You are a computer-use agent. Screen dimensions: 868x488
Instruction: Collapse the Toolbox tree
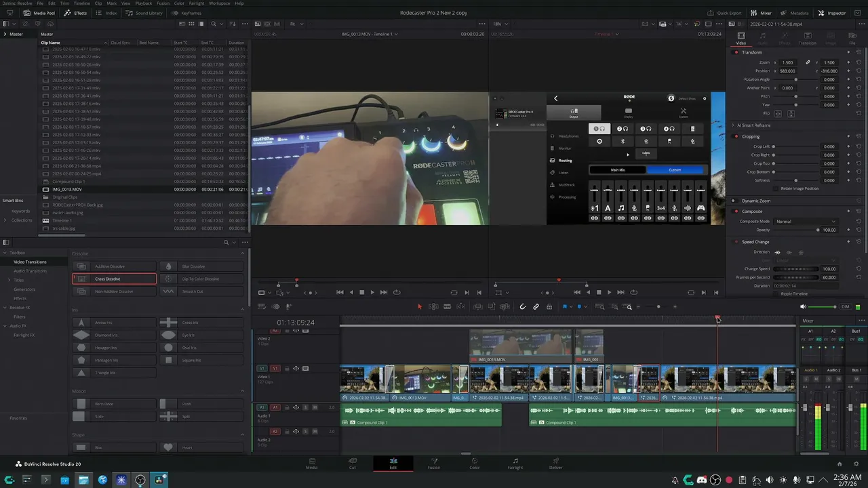[4, 253]
